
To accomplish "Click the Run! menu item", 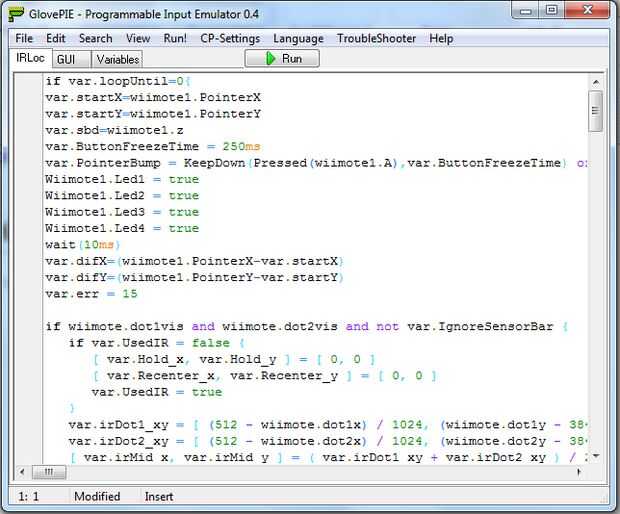I will click(x=175, y=38).
